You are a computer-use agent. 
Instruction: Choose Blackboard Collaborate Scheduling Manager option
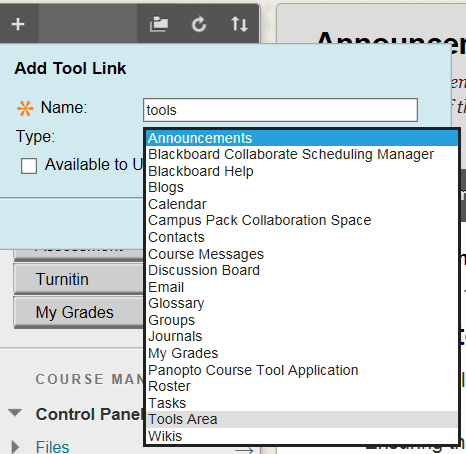coord(302,154)
